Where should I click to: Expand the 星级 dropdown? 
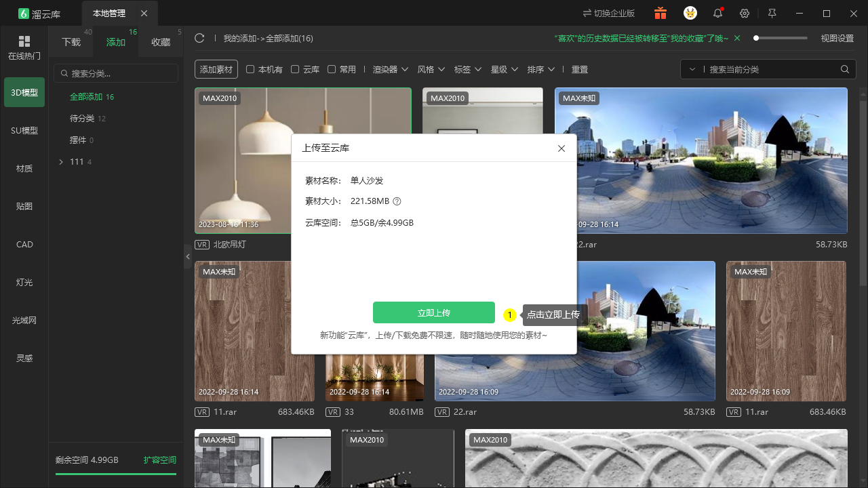tap(505, 69)
